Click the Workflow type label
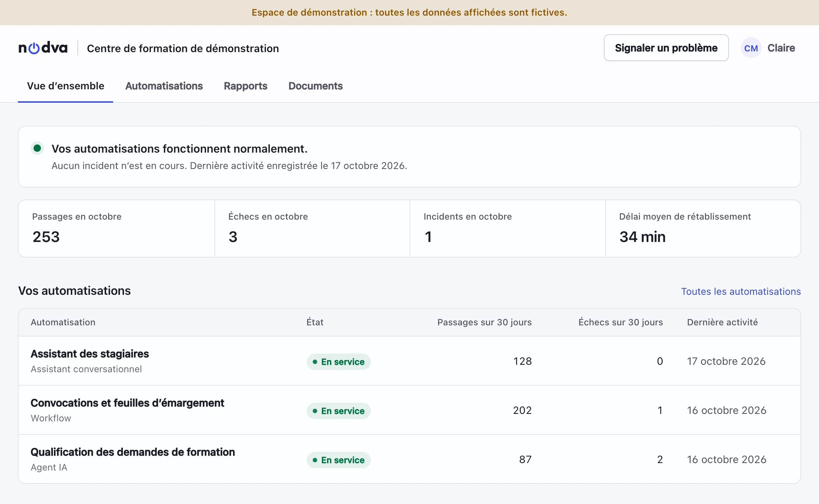This screenshot has height=504, width=819. point(51,418)
